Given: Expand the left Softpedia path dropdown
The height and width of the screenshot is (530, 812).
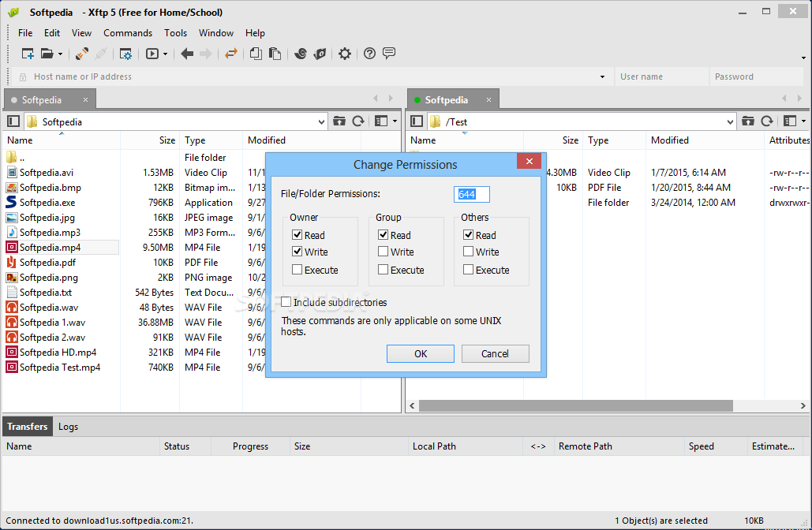Looking at the screenshot, I should click(x=321, y=122).
